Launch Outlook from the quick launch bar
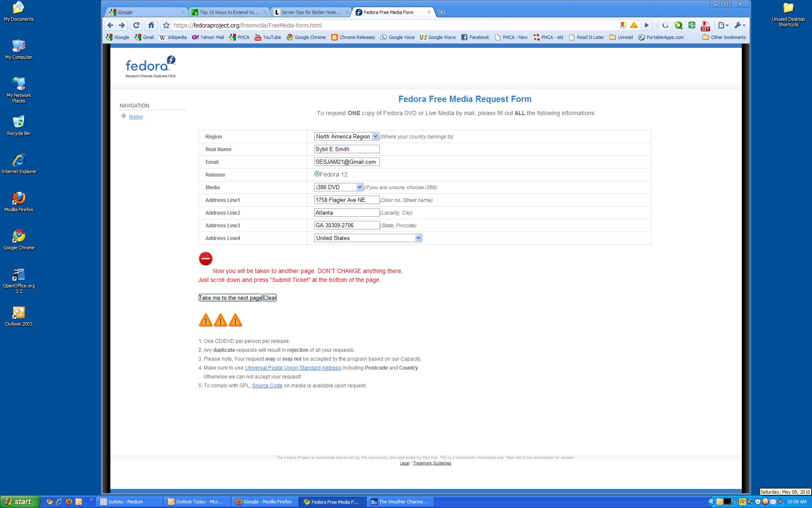Screen dimensions: 812x508 tap(79, 502)
